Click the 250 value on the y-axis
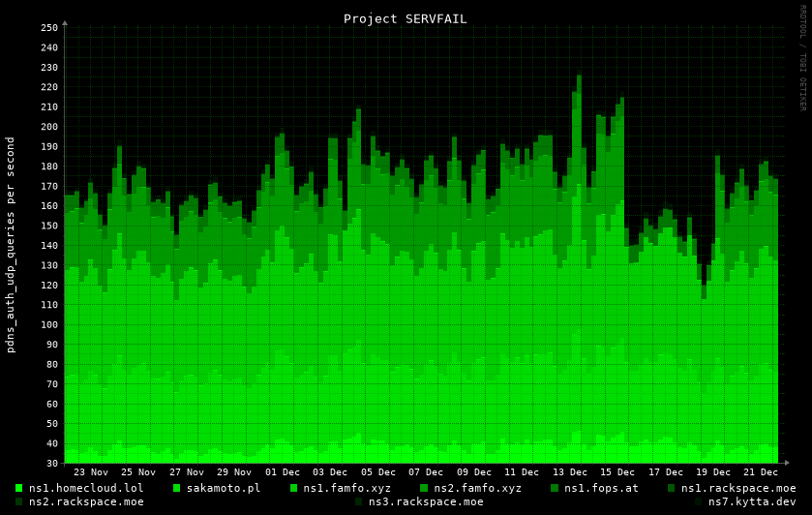The width and height of the screenshot is (812, 515). [x=49, y=27]
